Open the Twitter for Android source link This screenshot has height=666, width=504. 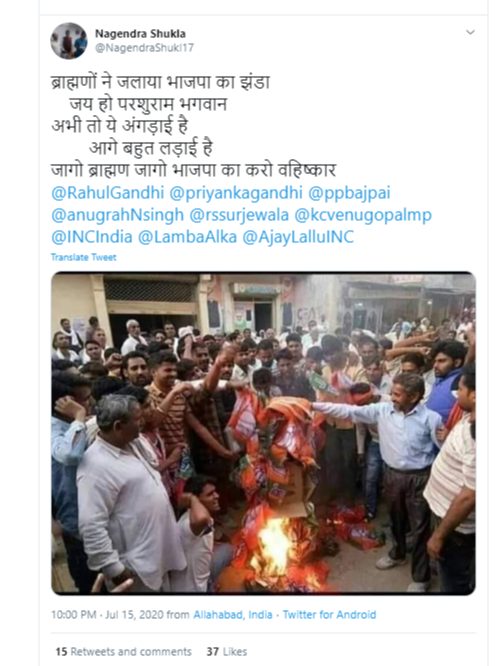coord(329,615)
